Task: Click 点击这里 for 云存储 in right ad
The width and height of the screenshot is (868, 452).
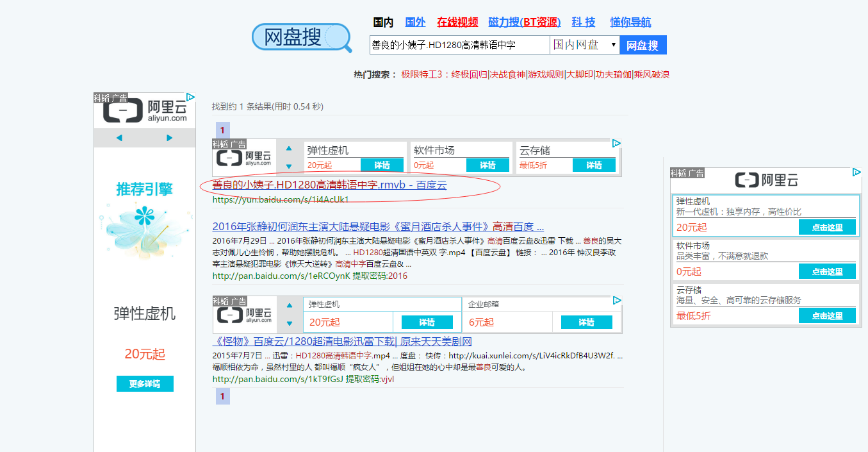Action: (827, 315)
